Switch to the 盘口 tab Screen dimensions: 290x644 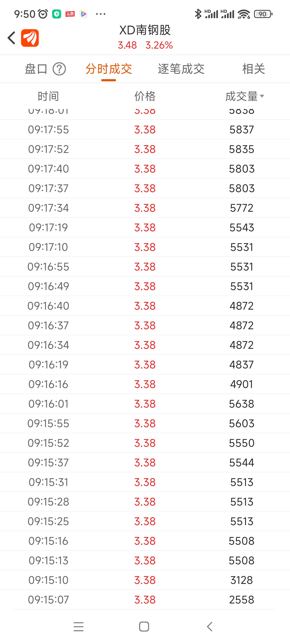(x=36, y=69)
